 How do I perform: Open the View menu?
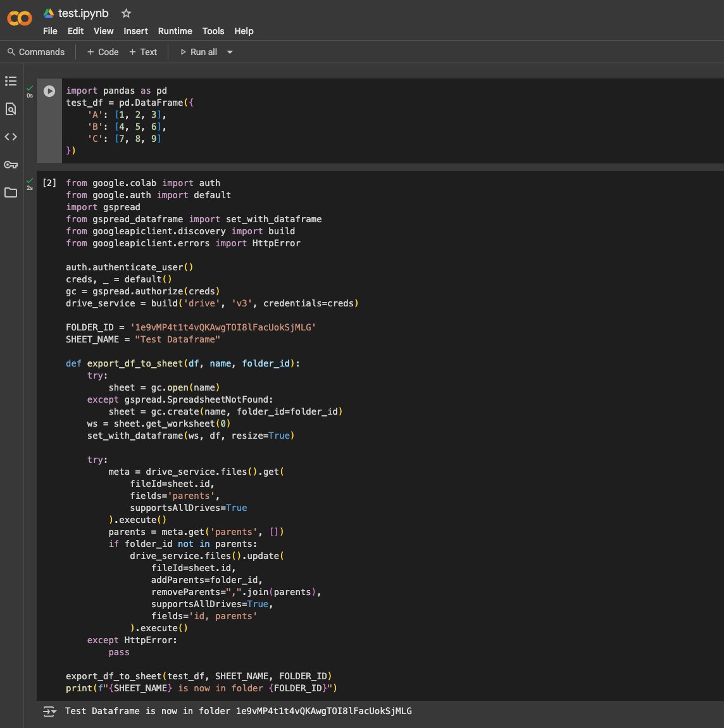(x=104, y=31)
